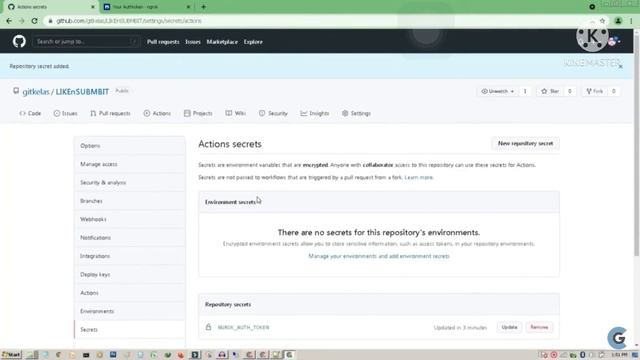The image size is (640, 360).
Task: Open a new browser tab
Action: pos(204,7)
